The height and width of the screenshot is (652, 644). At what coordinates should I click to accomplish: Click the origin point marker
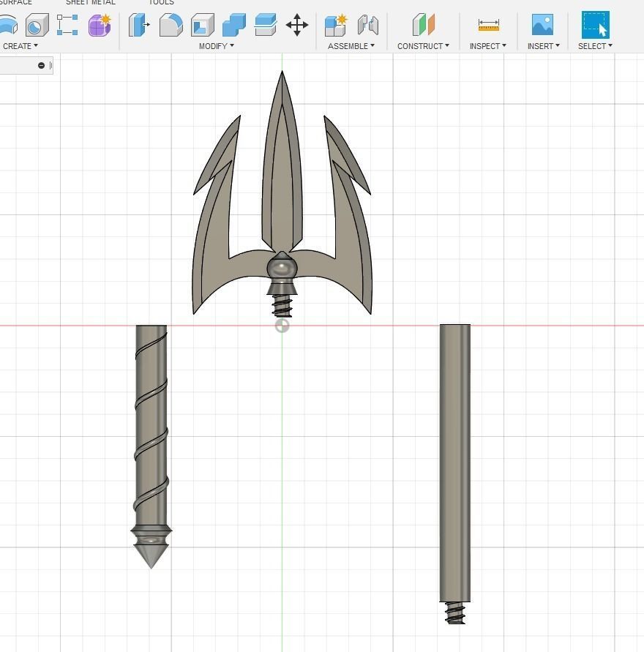point(282,326)
